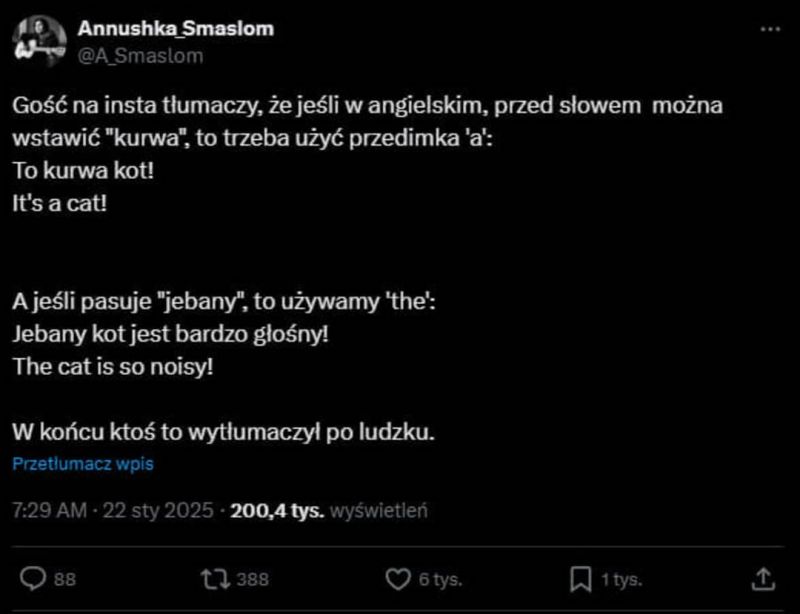The width and height of the screenshot is (800, 614).
Task: Click the @A_Smaslom handle
Action: [x=140, y=56]
